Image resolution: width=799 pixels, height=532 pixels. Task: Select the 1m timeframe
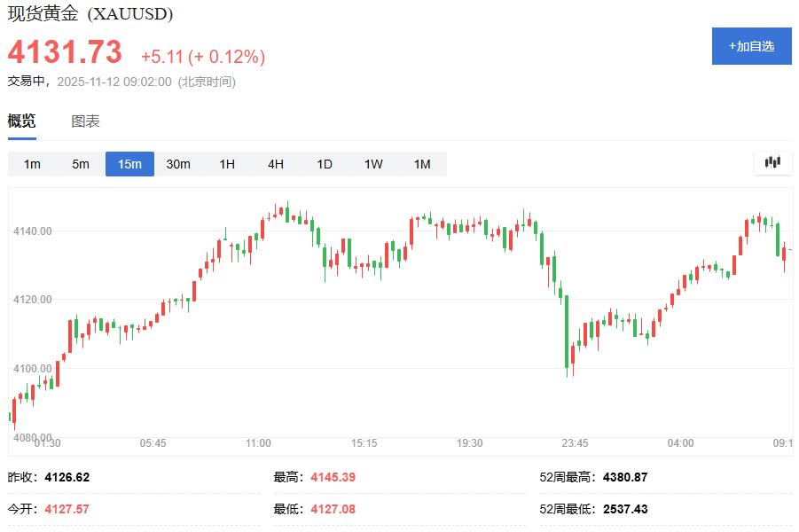32,164
